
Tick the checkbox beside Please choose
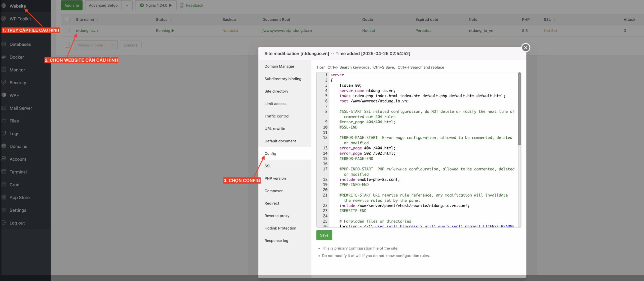67,45
